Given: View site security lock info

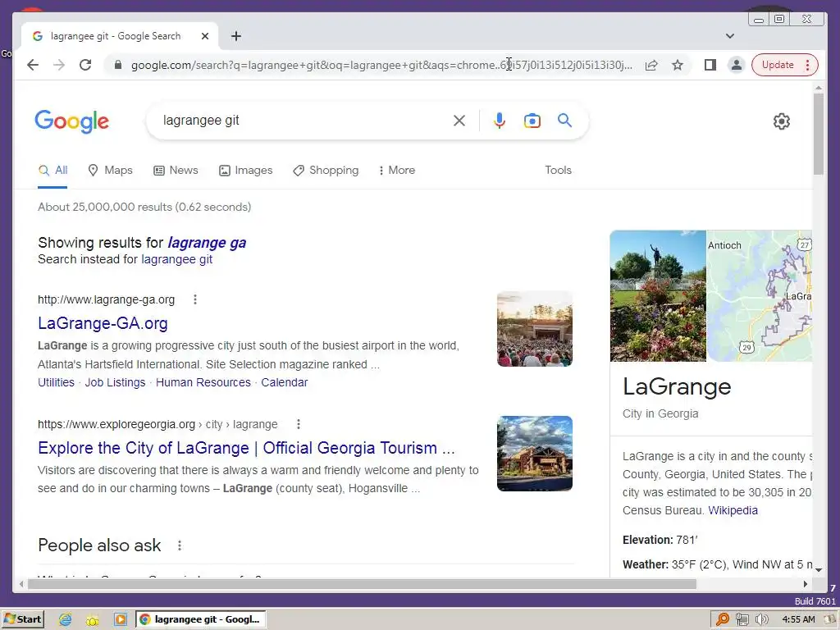Looking at the screenshot, I should point(118,65).
